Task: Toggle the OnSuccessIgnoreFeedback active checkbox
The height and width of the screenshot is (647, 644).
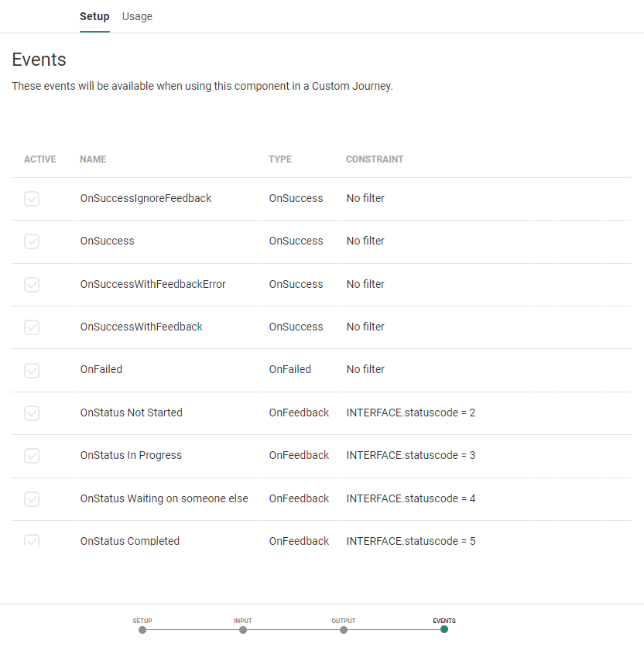Action: (32, 199)
